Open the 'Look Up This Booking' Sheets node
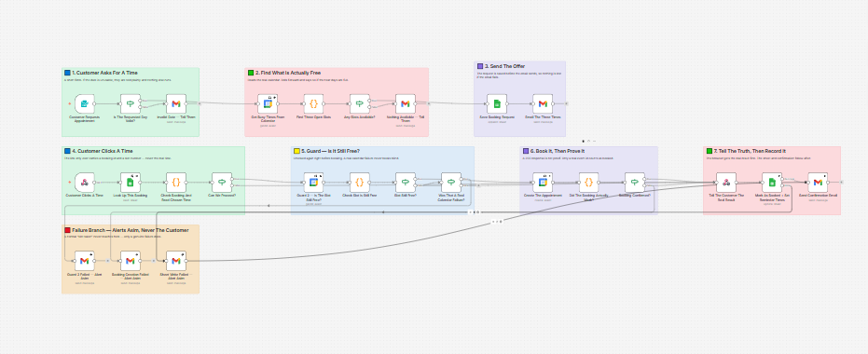This screenshot has width=868, height=354. [131, 182]
